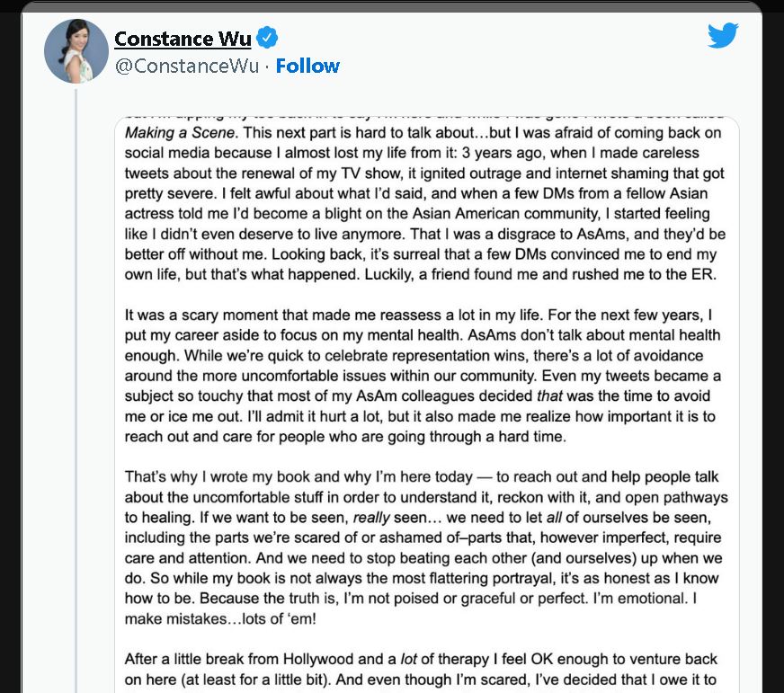Click the @ConstanceWu handle
The image size is (784, 693).
click(x=187, y=66)
